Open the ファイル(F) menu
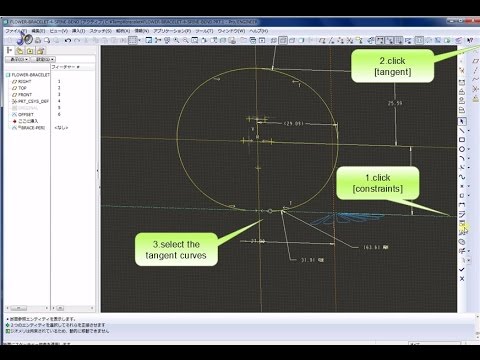The image size is (480, 360). point(16,31)
